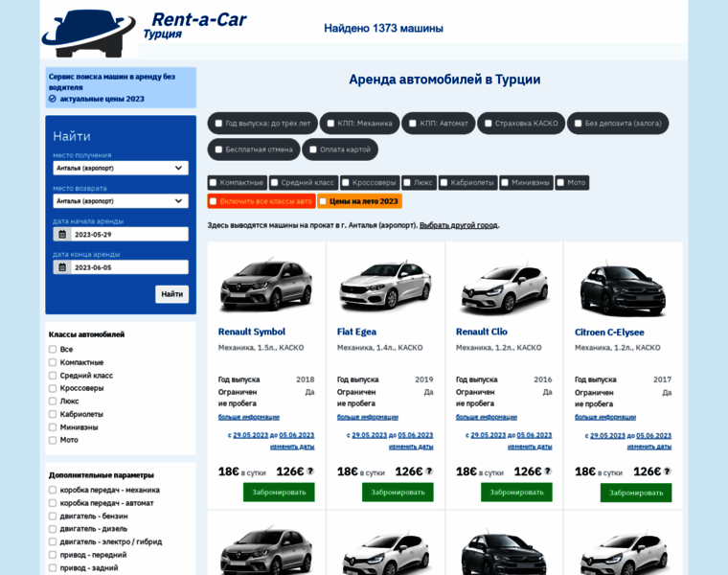Image resolution: width=728 pixels, height=575 pixels.
Task: Open Citroen C-Elysee car photo
Action: click(623, 287)
